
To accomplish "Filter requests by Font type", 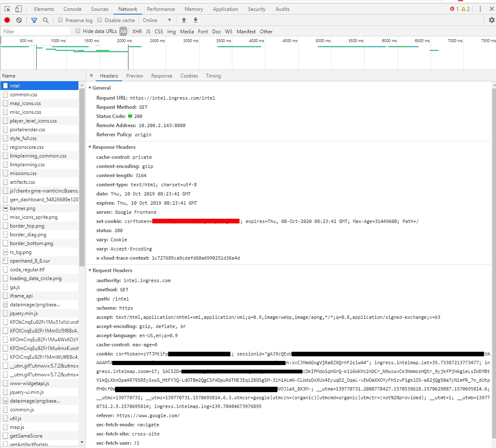I will point(203,32).
